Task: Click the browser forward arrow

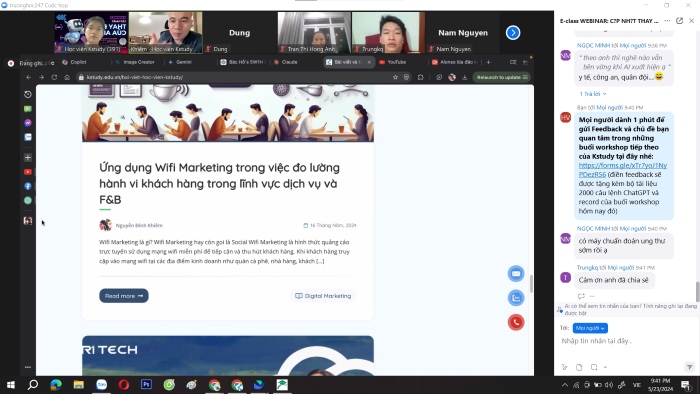Action: (42, 77)
